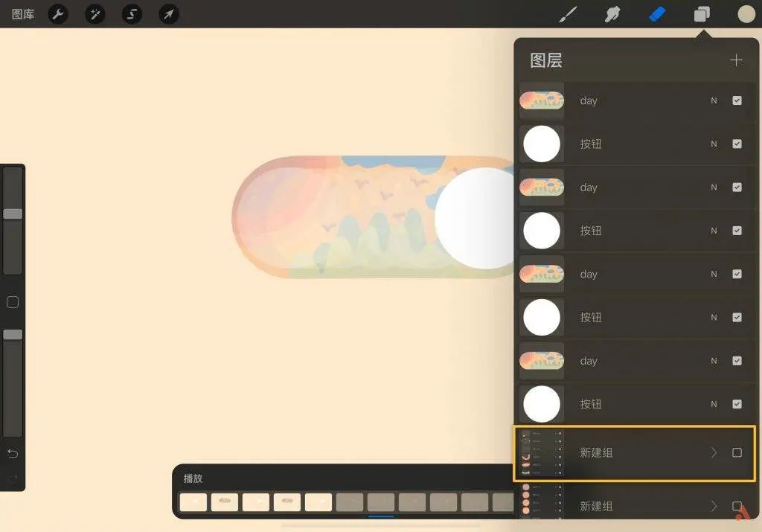Select the topmost 按钮 white circle thumbnail
The width and height of the screenshot is (762, 532).
point(542,144)
